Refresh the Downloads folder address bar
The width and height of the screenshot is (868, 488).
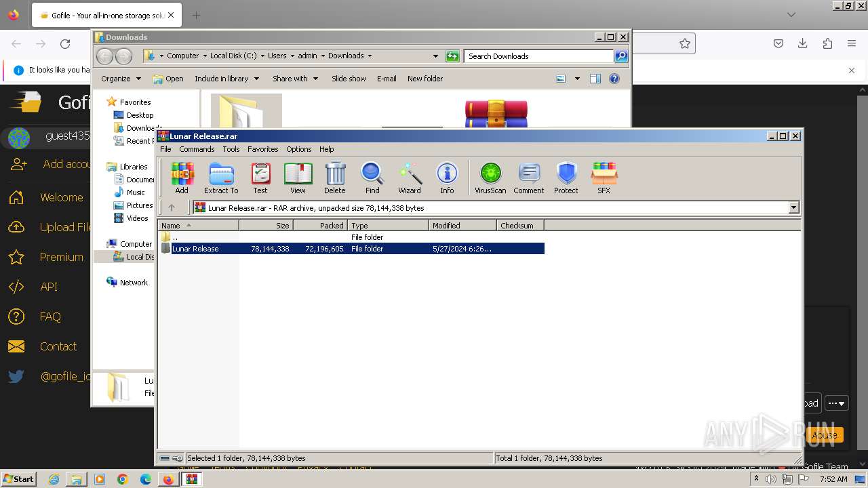pyautogui.click(x=452, y=56)
